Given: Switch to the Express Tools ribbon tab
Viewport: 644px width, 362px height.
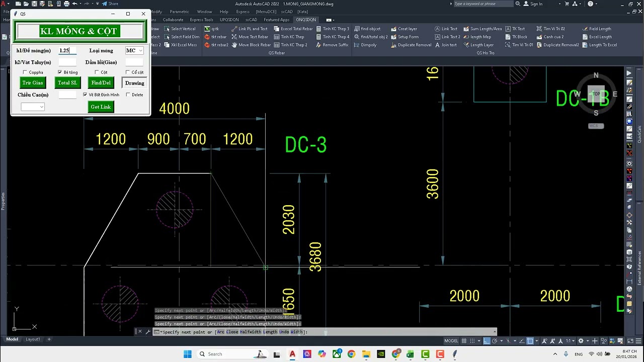Looking at the screenshot, I should (x=201, y=20).
